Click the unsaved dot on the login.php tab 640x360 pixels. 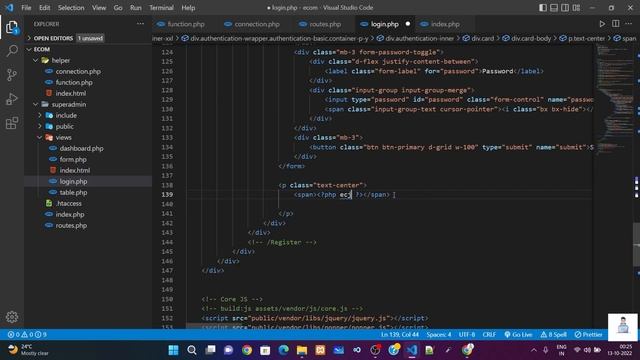pyautogui.click(x=407, y=24)
